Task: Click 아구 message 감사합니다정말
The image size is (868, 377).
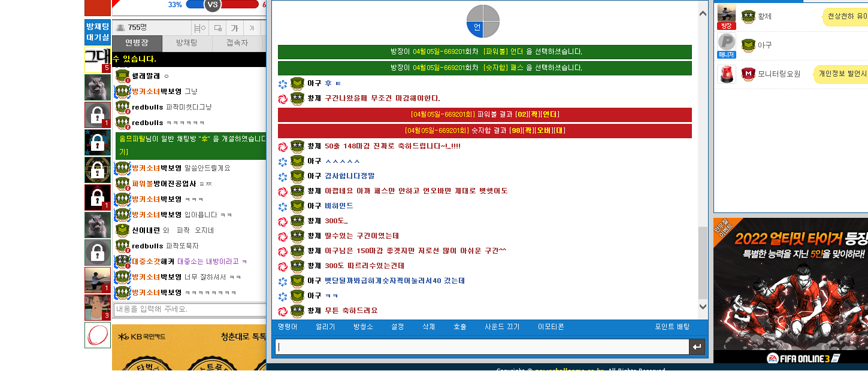Action: [349, 176]
